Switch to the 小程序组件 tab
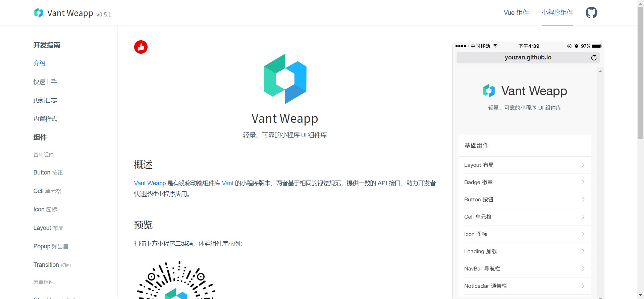This screenshot has height=299, width=644. [x=557, y=13]
